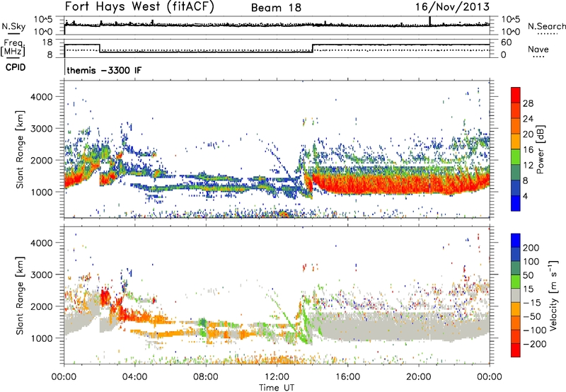Select the "Power [dB]" color bar title
566x392 pixels.
[x=540, y=149]
